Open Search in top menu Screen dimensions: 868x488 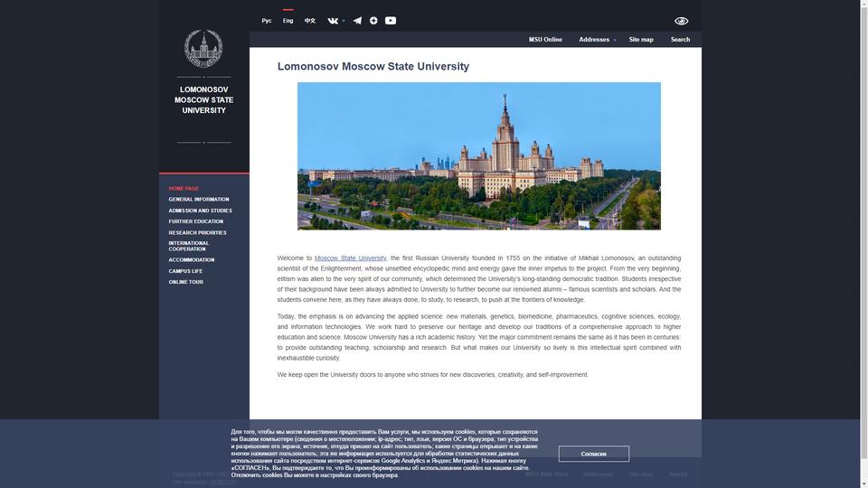680,39
